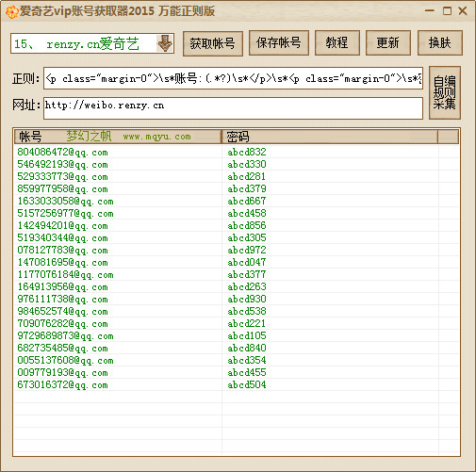
Task: Click password cell abcd840
Action: pyautogui.click(x=247, y=348)
